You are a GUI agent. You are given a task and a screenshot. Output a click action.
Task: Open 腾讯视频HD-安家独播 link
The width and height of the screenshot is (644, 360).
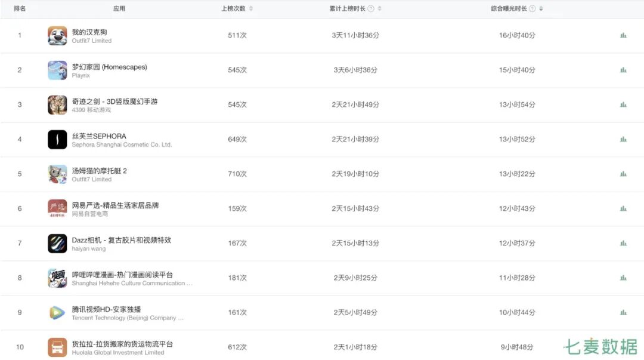106,309
